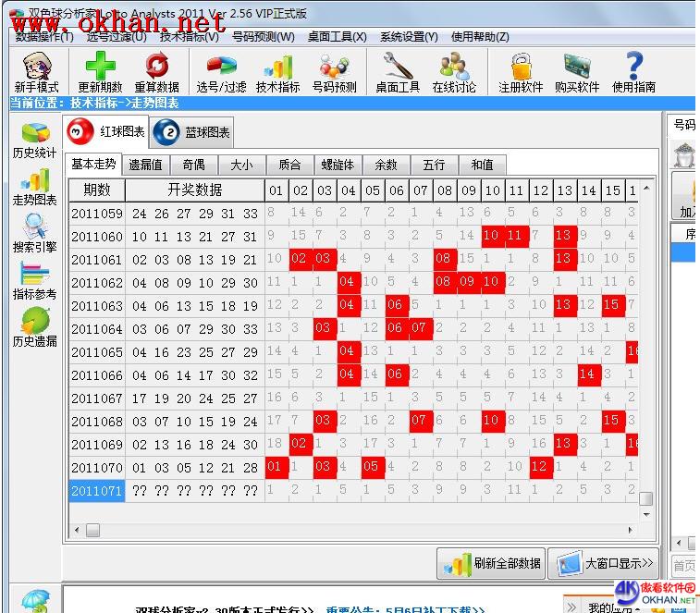Click the red ball icon on 红球图表
Viewport: 700px width, 613px height.
click(80, 131)
